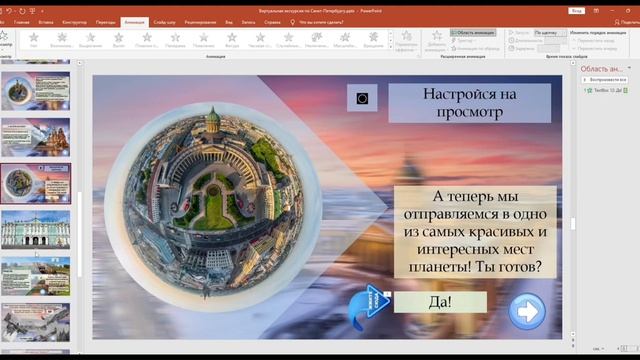The width and height of the screenshot is (640, 360).
Task: Apply the 'Вылет' animation effect
Action: (118, 40)
